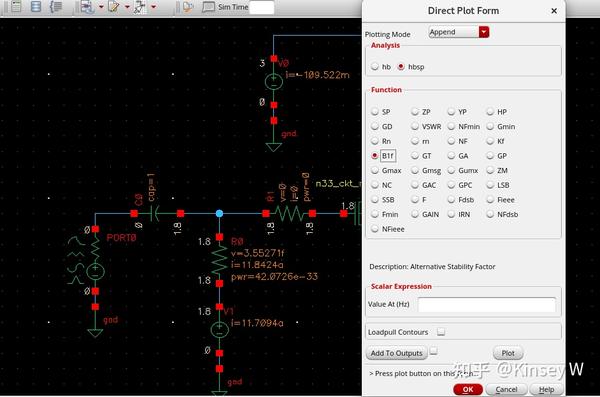The image size is (600, 397).
Task: Open dropdown arrow beside the notepad-pencil icon
Action: 127,7
